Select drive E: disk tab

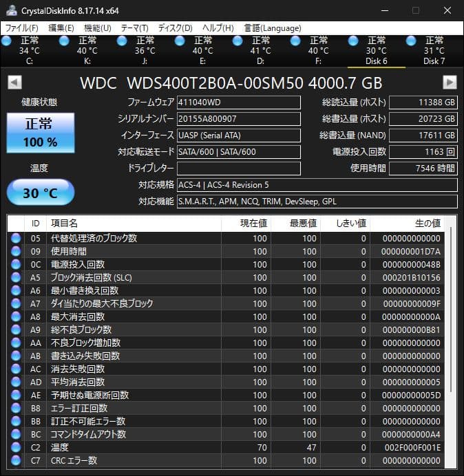tap(202, 51)
